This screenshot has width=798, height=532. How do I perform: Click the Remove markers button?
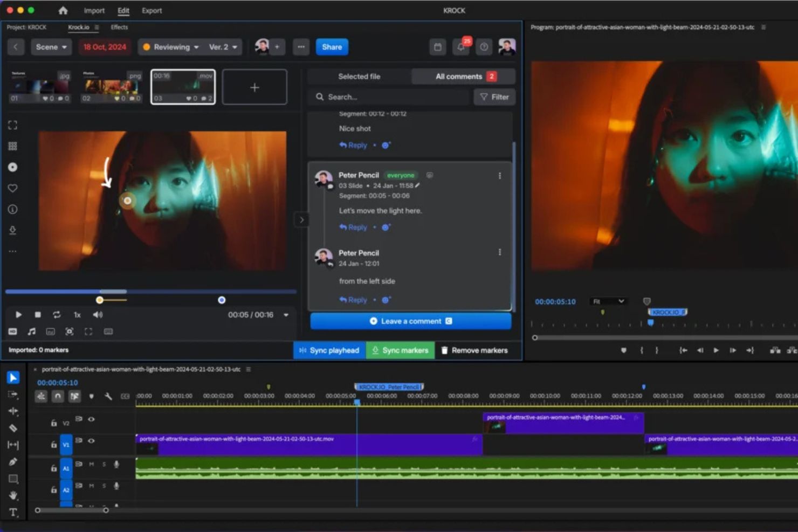click(474, 350)
